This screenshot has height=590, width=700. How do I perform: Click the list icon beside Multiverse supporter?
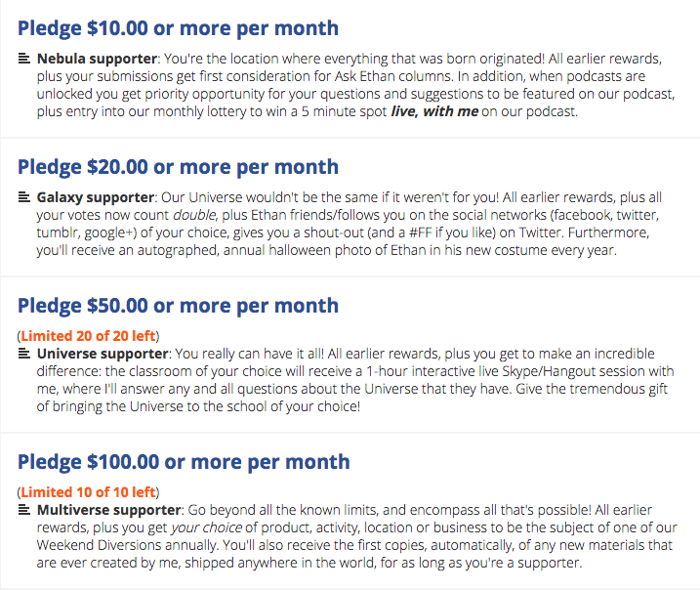click(x=24, y=510)
